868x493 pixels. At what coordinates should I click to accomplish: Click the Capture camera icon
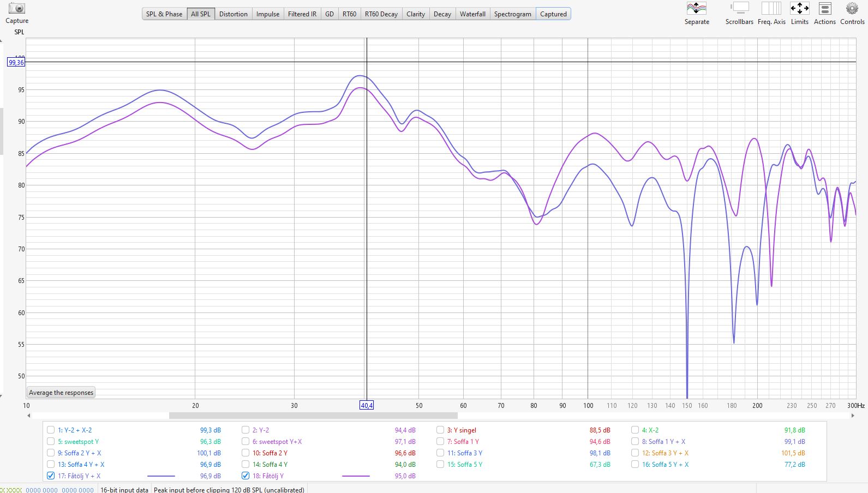pos(17,9)
